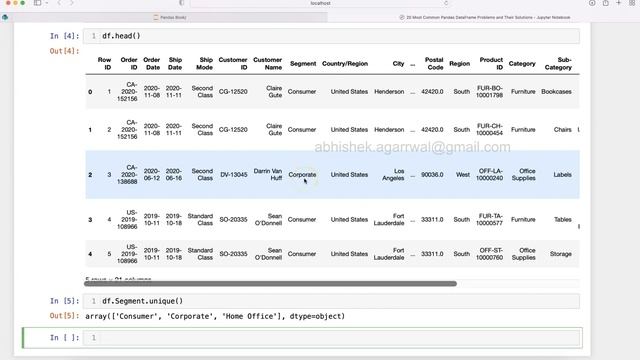Viewport: 640px width, 360px height.
Task: Click the index label 0 of first row
Action: 90,92
